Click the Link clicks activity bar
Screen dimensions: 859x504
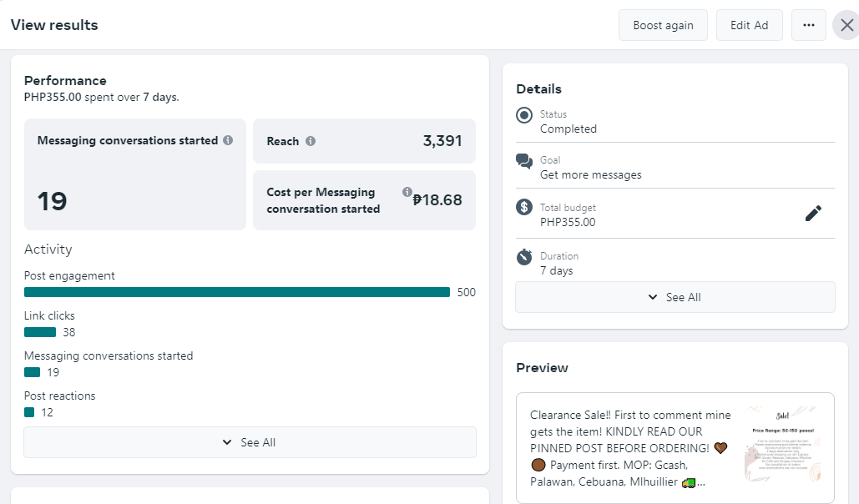pos(40,332)
